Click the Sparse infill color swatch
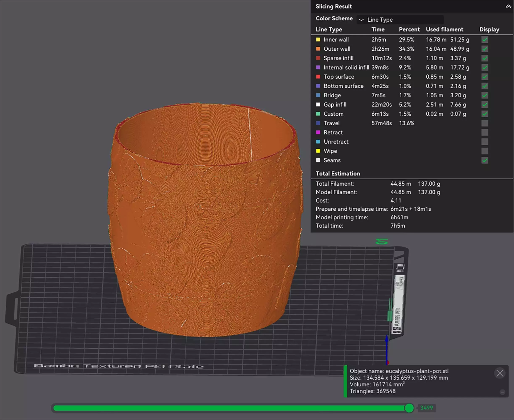 pos(318,58)
